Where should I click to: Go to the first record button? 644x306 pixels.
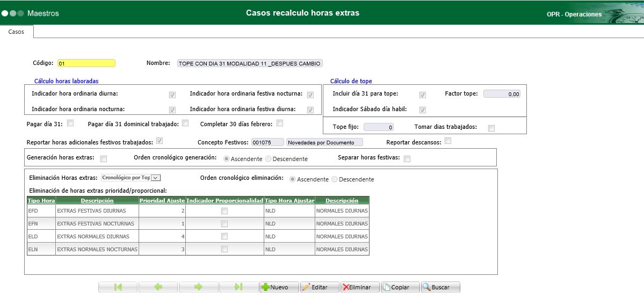118,287
